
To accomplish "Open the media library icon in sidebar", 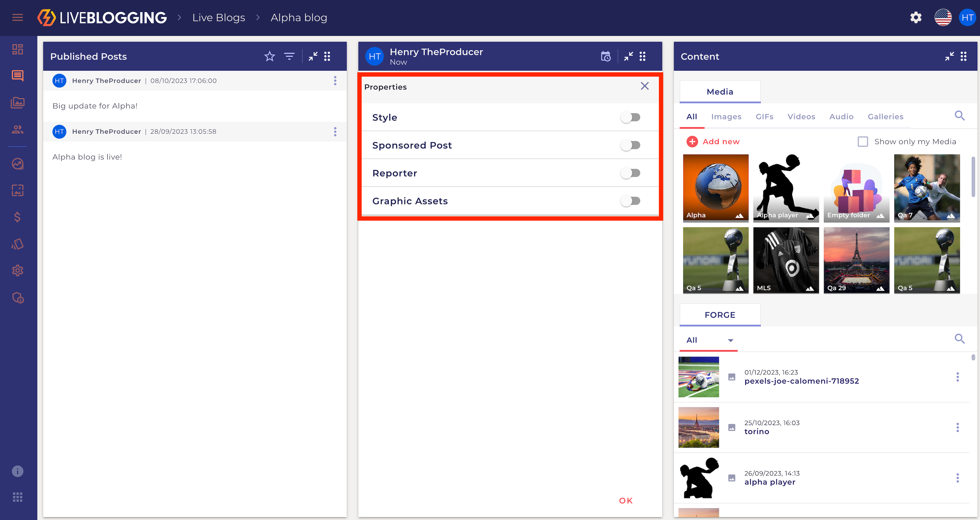I will pos(17,103).
